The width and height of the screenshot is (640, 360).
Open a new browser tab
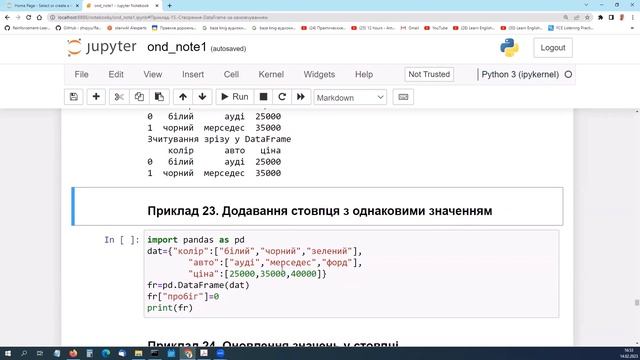(x=169, y=6)
